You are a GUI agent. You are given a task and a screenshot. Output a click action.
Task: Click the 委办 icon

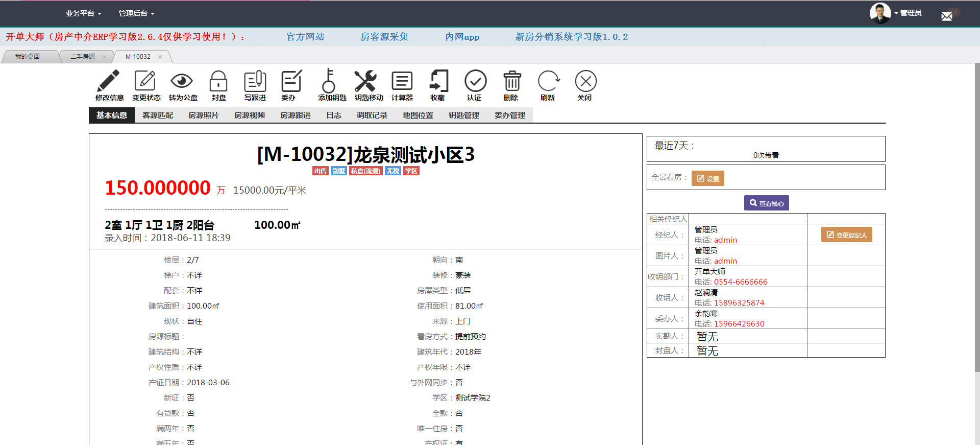[x=292, y=81]
